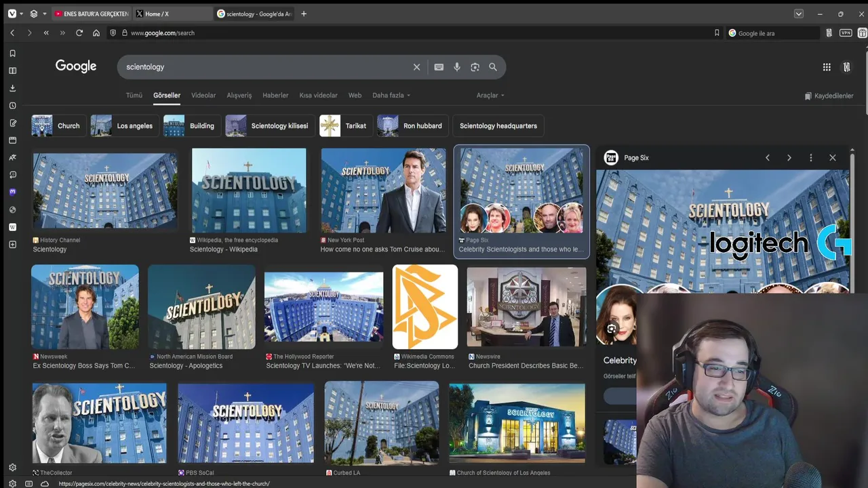Open the Downloads panel in sidebar
Image resolution: width=868 pixels, height=488 pixels.
point(12,88)
